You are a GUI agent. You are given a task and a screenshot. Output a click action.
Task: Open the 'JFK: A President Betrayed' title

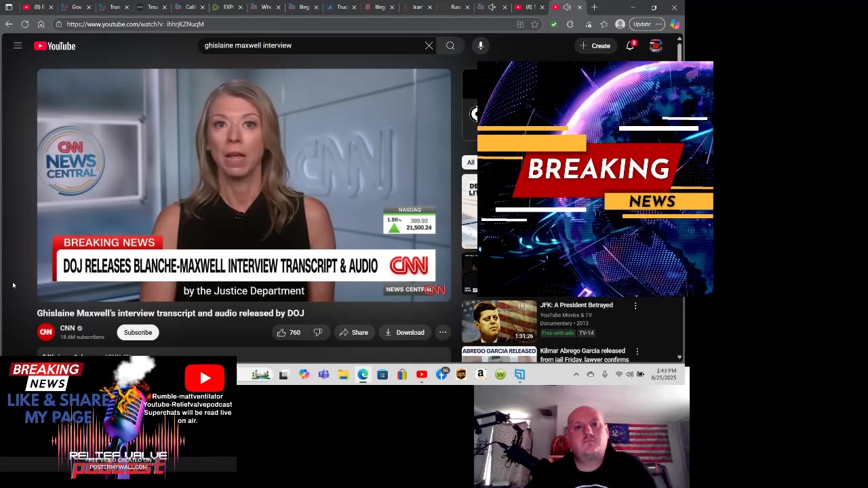pos(576,305)
